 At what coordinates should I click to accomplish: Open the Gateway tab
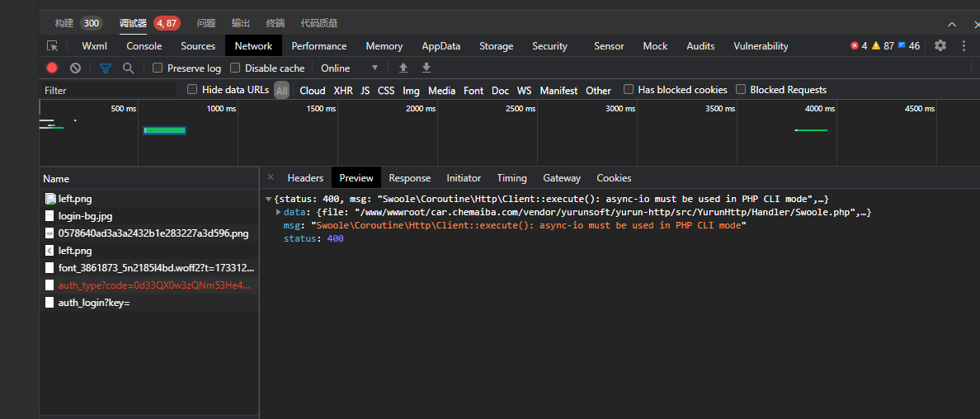[x=561, y=177]
